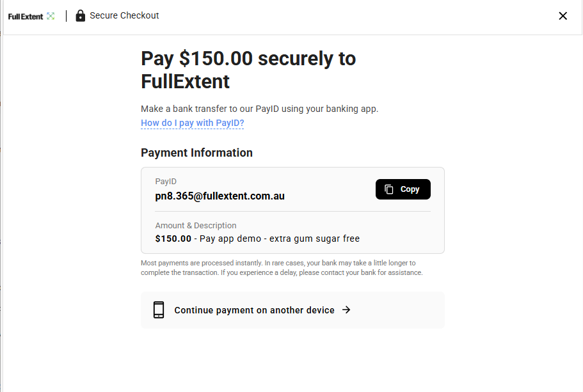Click the 'PayID' field label
The width and height of the screenshot is (583, 392).
pos(166,182)
